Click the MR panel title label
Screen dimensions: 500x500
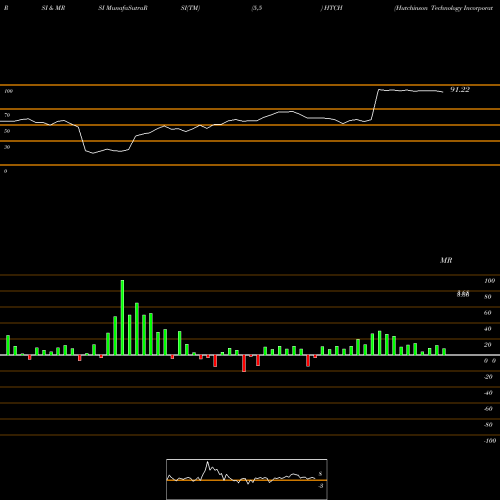pyautogui.click(x=446, y=260)
